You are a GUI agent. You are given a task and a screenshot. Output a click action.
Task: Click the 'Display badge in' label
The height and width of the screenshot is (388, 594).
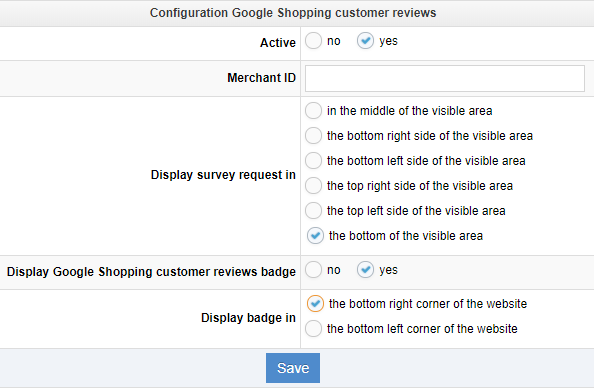[248, 318]
